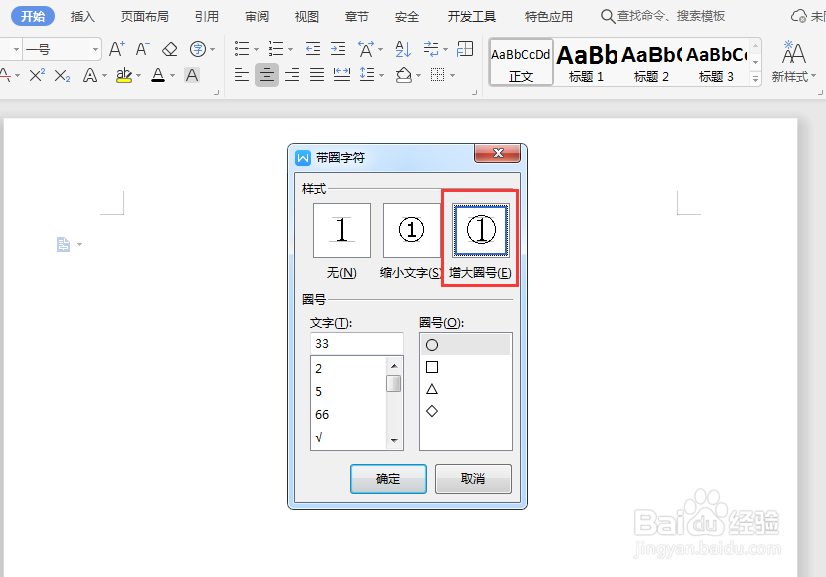Open the 引用 tab
Viewport: 826px width, 577px height.
tap(206, 16)
